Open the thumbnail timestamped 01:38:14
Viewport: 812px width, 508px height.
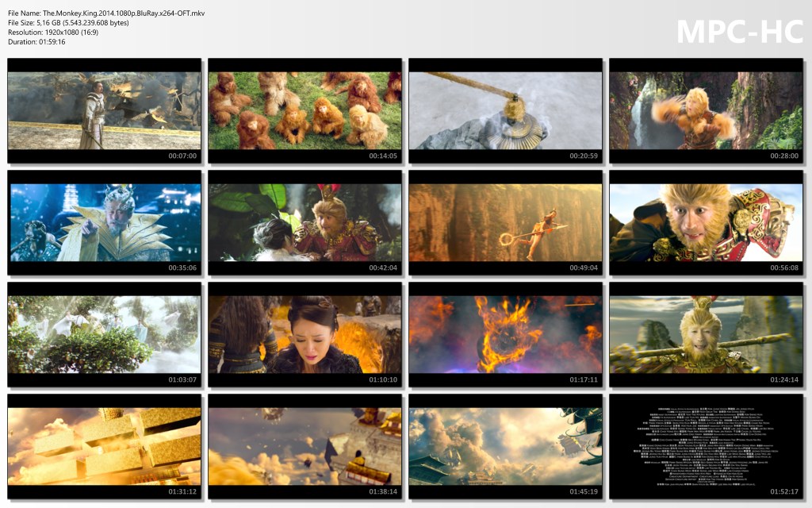pos(304,446)
